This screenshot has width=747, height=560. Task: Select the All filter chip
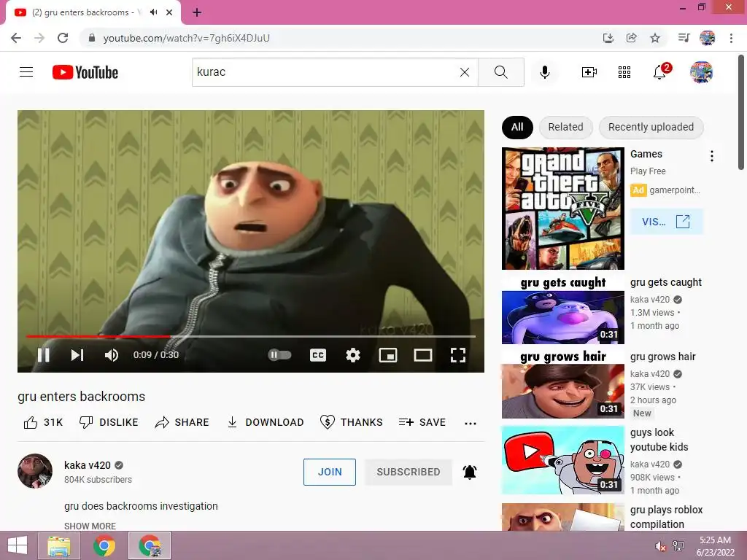tap(517, 127)
